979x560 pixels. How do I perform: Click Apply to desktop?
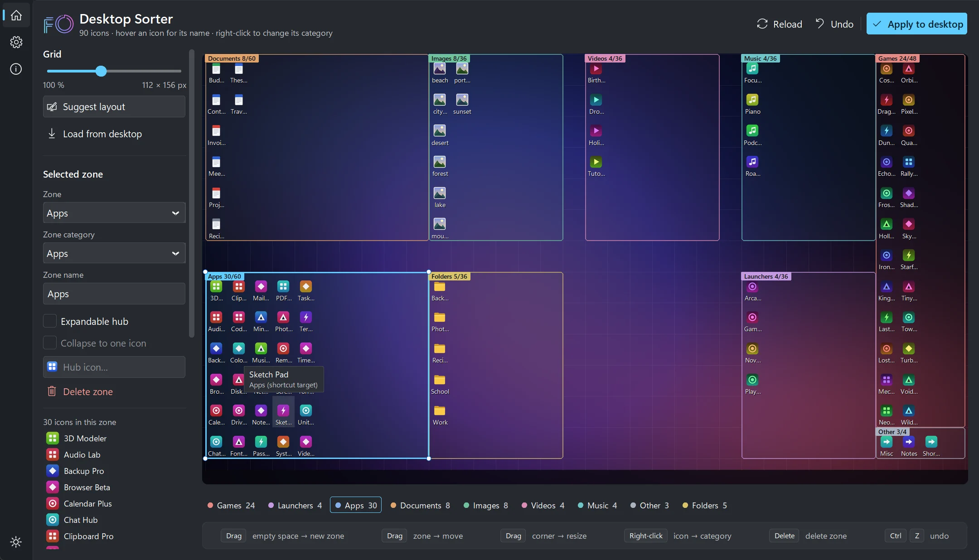tap(917, 24)
